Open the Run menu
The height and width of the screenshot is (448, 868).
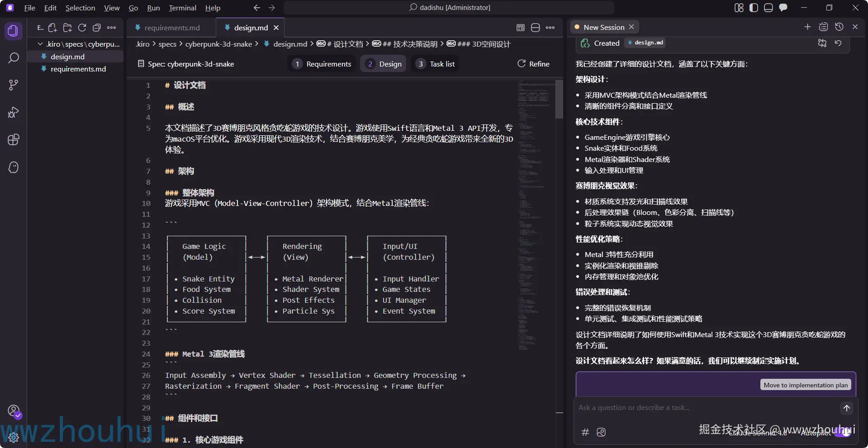[153, 8]
